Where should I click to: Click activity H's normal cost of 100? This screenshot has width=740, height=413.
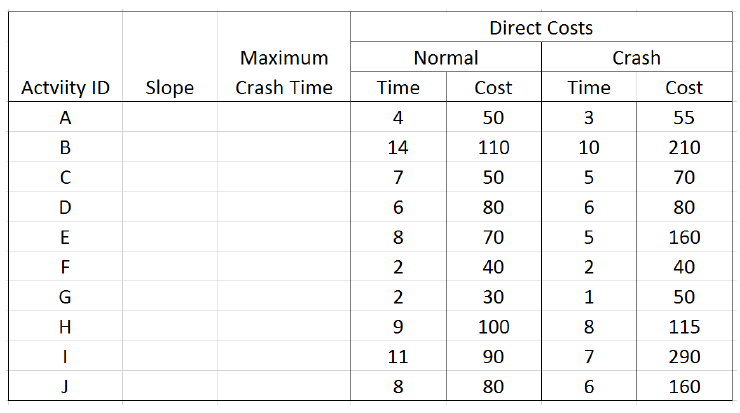[493, 327]
